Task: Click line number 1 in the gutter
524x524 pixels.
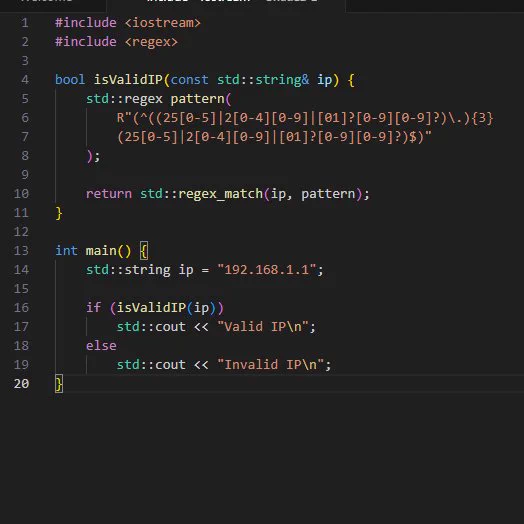Action: (25, 23)
